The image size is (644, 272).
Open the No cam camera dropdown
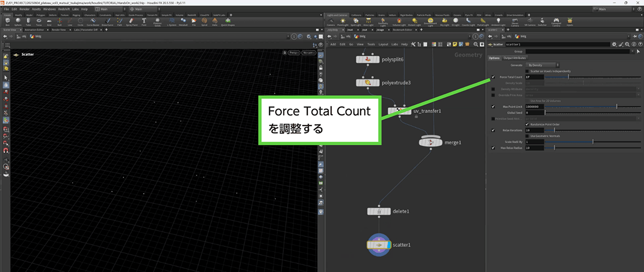coord(308,53)
